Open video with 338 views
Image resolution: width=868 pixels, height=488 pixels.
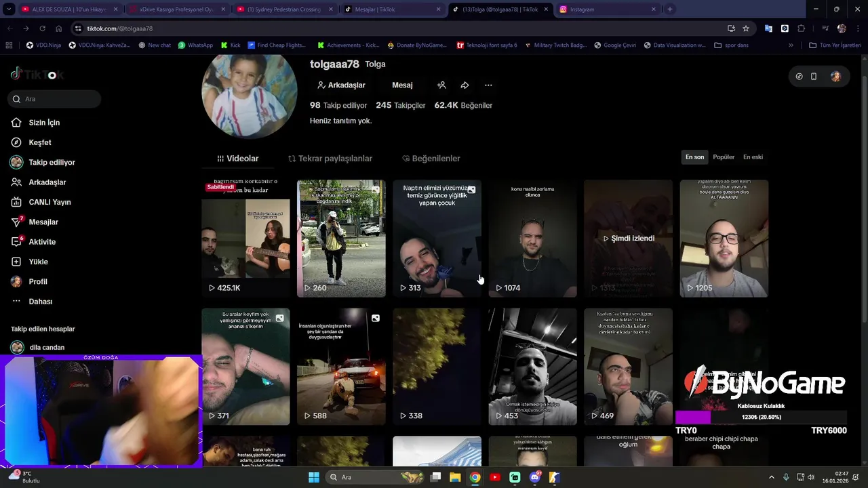tap(437, 367)
